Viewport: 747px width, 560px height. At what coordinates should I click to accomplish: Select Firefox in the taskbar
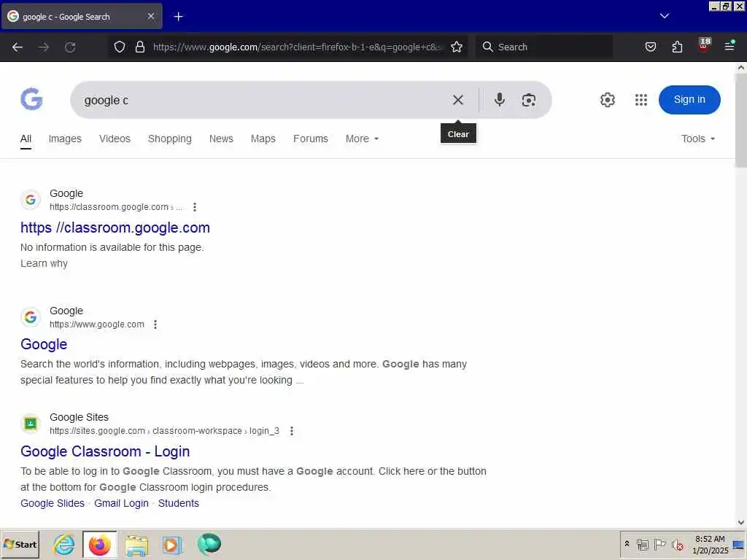point(99,544)
